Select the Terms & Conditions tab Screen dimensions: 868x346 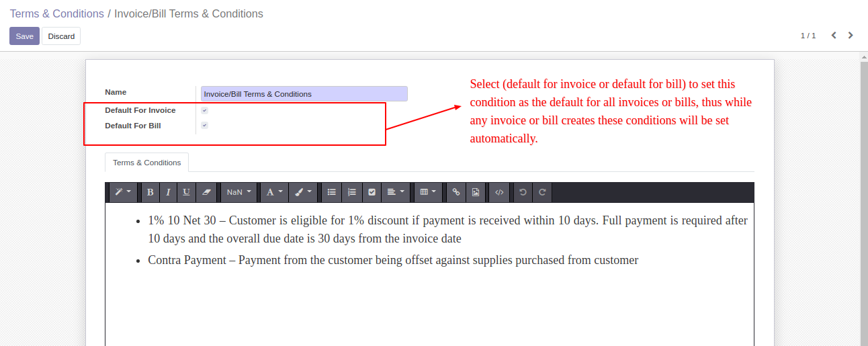pos(146,163)
